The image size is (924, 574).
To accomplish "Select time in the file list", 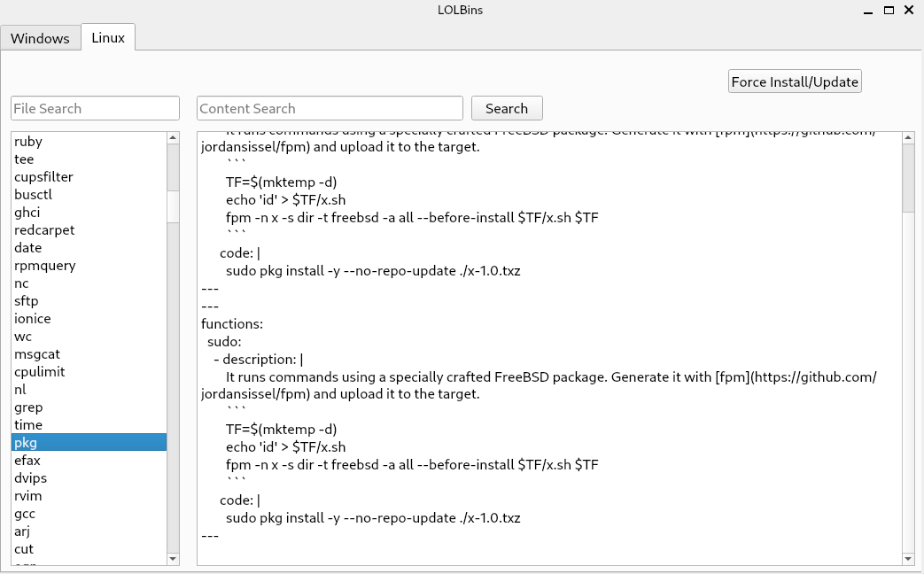I will coord(89,425).
